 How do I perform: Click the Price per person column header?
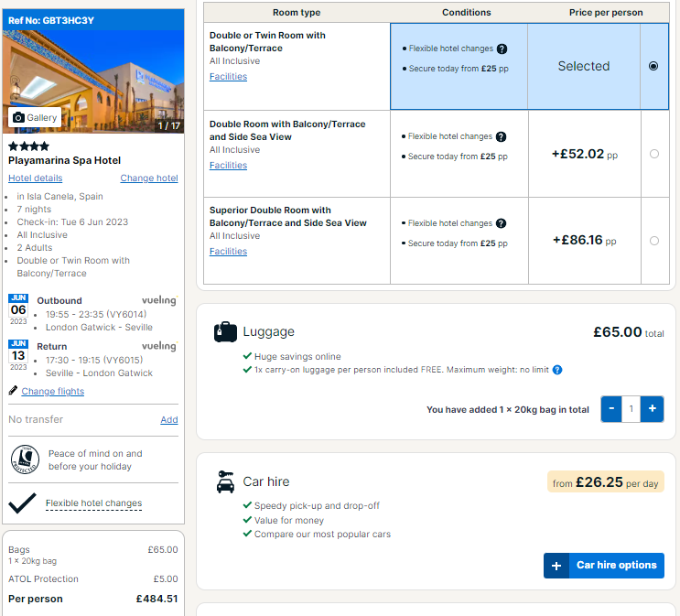[606, 13]
